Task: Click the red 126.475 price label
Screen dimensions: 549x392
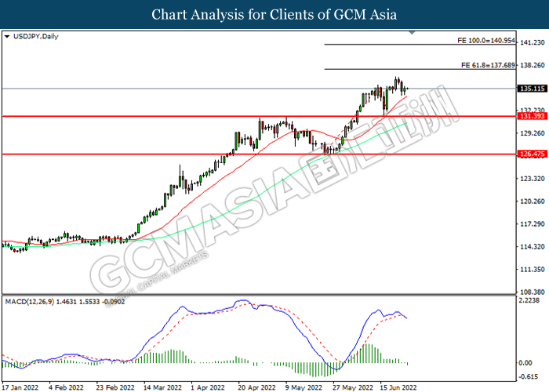Action: tap(533, 154)
